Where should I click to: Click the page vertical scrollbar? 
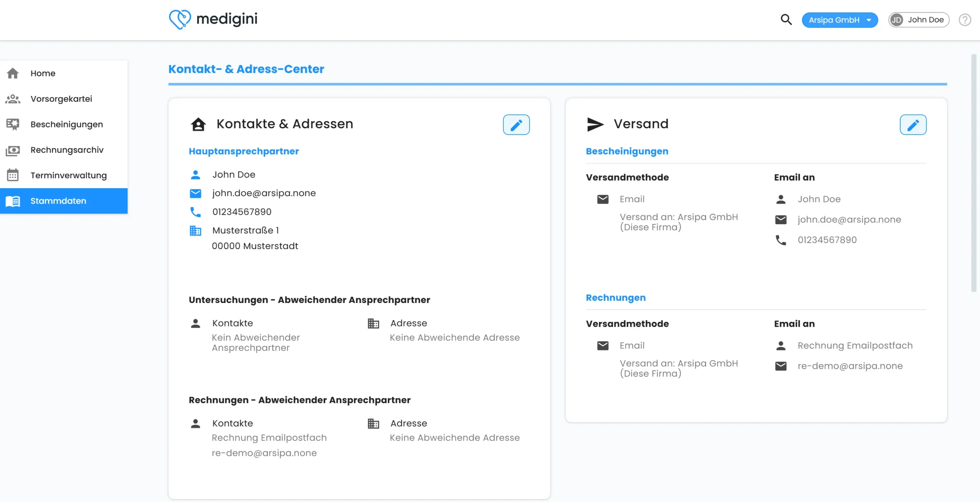click(973, 172)
